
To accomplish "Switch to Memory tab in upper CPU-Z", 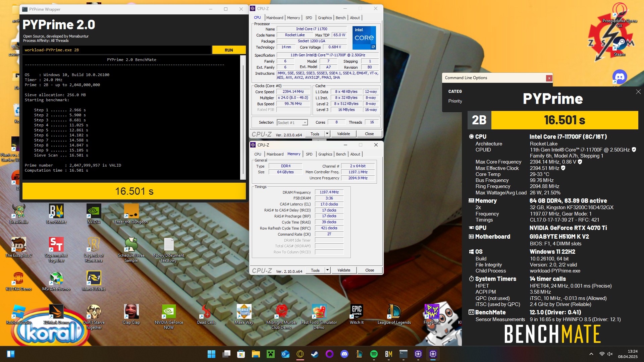I will coord(293,18).
